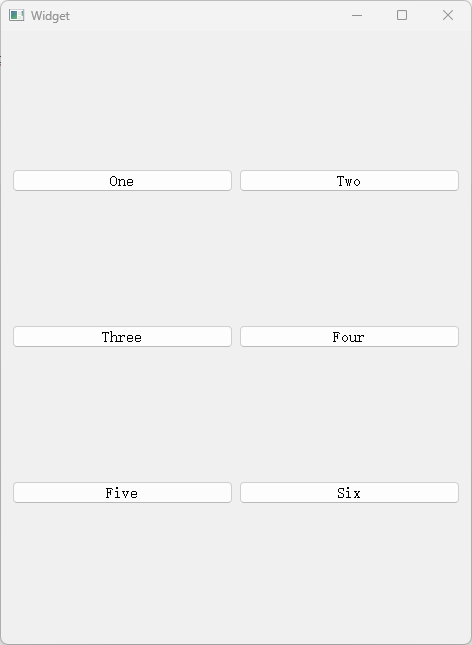This screenshot has height=645, width=472.
Task: Push the bottom-right button in the grid
Action: [x=349, y=492]
